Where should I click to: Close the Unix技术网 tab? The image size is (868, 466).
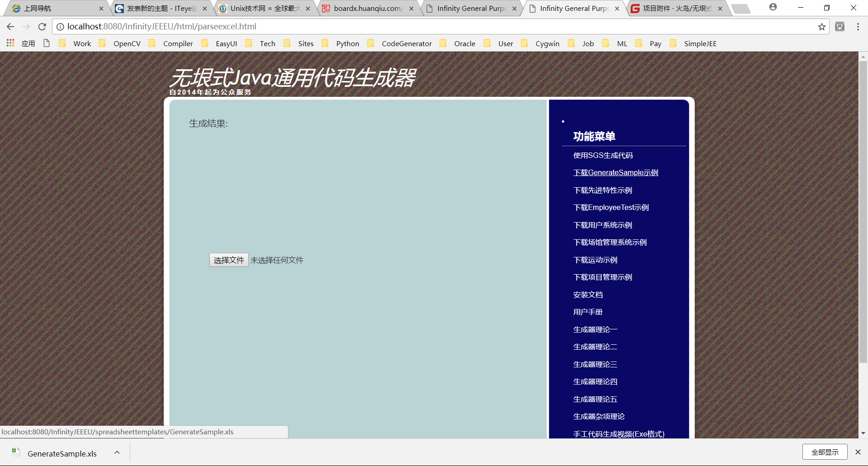[x=308, y=9]
